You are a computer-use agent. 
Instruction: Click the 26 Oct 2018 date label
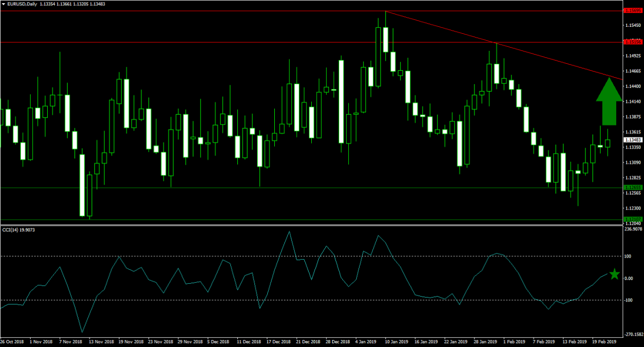tap(11, 341)
